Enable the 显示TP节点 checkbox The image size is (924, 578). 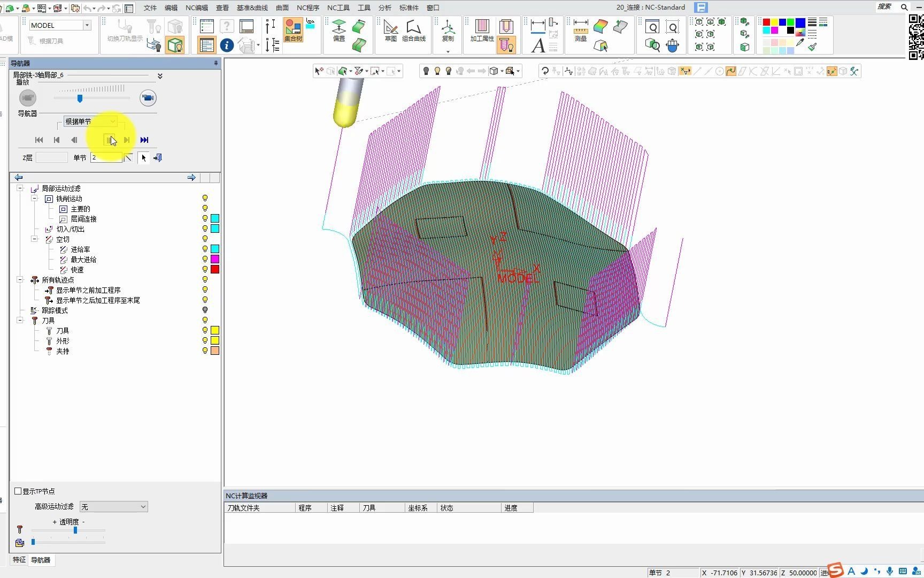pyautogui.click(x=18, y=491)
